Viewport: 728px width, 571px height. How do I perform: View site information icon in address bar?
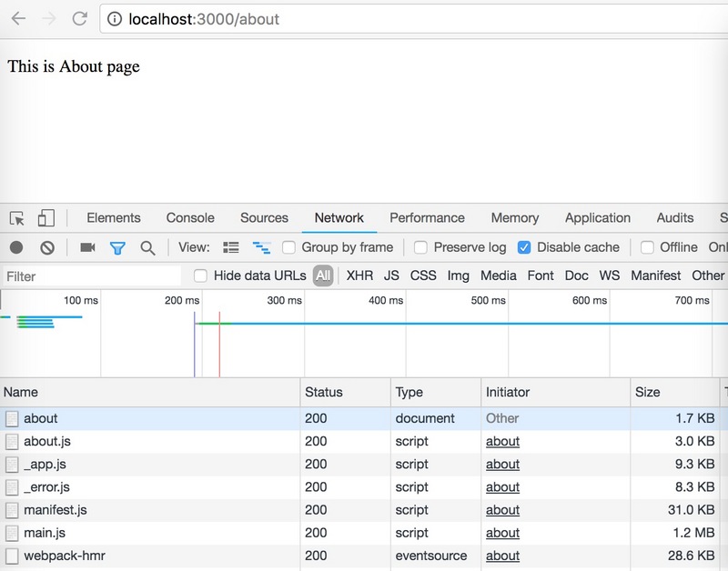(x=115, y=19)
